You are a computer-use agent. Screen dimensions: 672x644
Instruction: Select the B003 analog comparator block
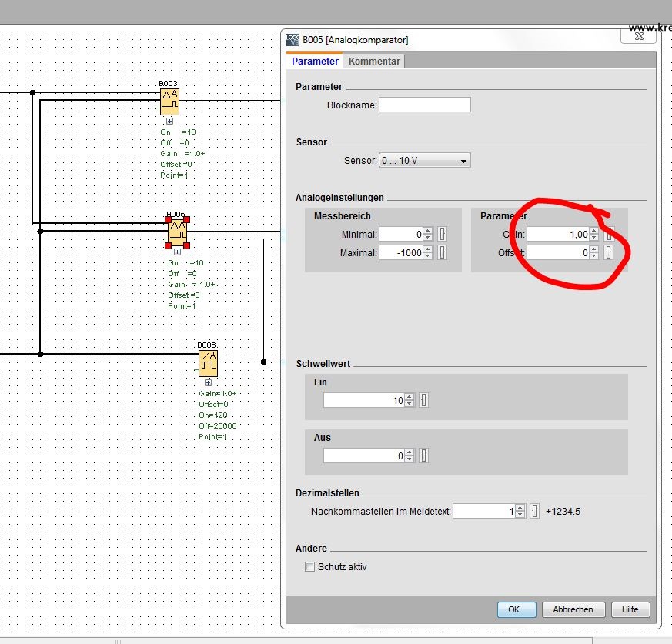coord(169,101)
